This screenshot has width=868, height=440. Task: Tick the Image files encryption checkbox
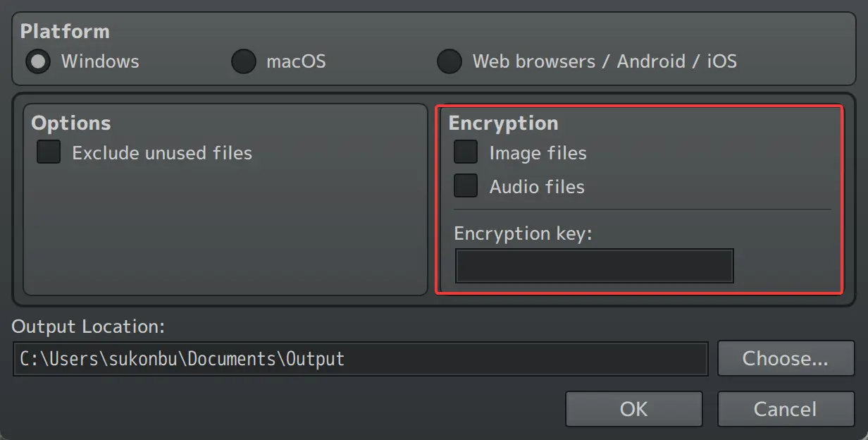click(x=466, y=152)
